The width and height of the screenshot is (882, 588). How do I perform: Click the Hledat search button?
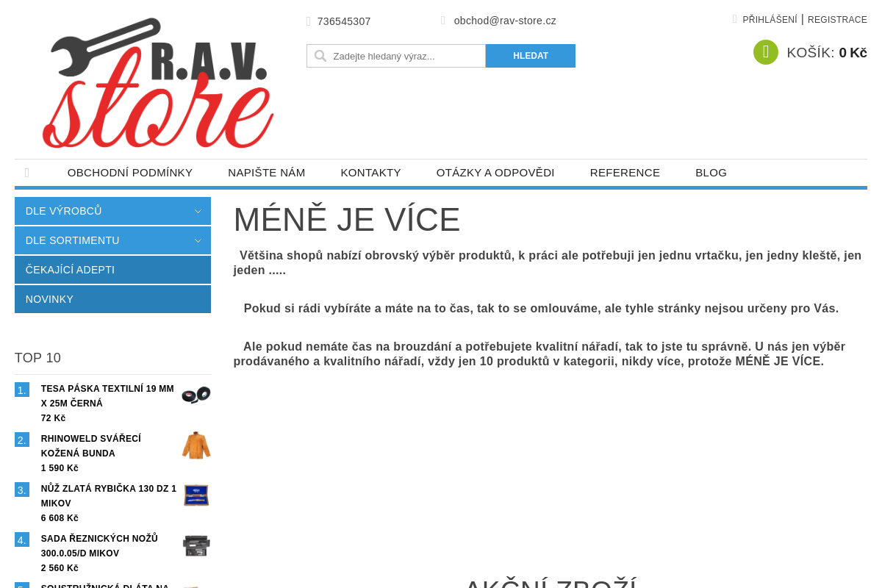click(x=531, y=56)
